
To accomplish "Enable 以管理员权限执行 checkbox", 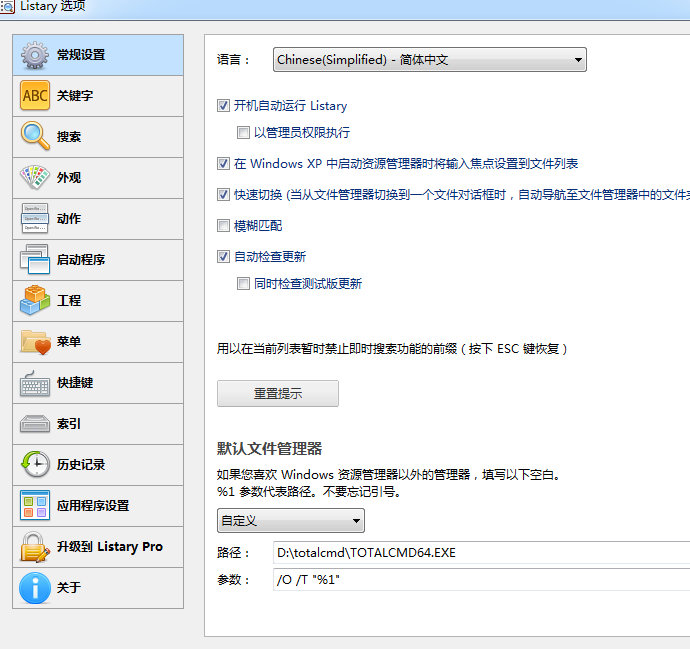I will click(243, 132).
